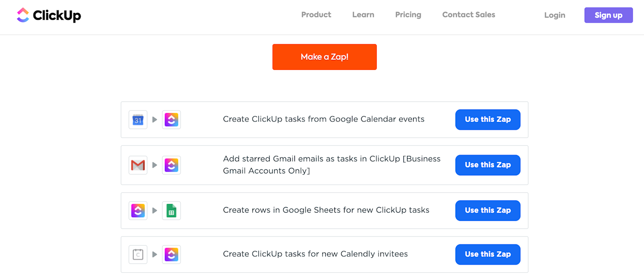This screenshot has width=644, height=277.
Task: Click the ClickUp logo in header
Action: coord(49,15)
